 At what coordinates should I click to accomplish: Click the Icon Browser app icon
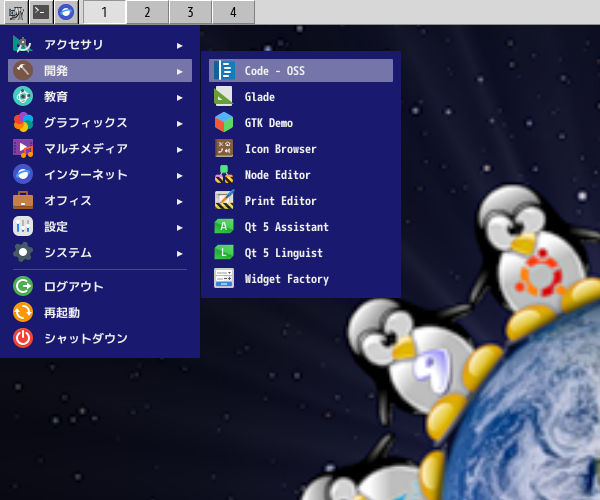(224, 148)
